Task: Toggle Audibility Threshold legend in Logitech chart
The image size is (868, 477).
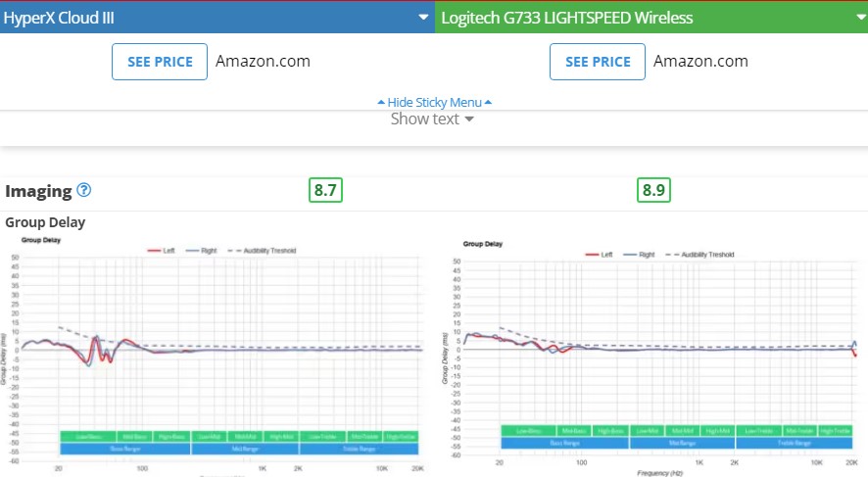Action: point(699,255)
